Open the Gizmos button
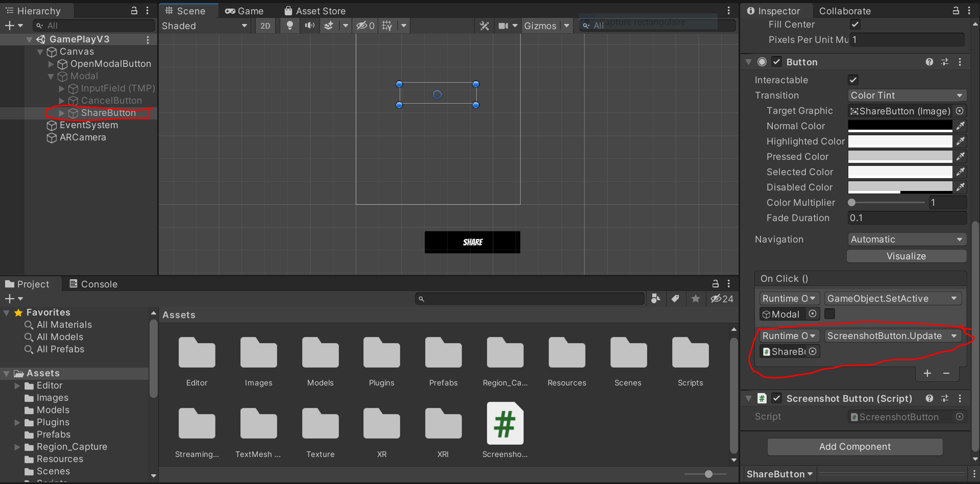Screen dimensions: 980x484 540,26
